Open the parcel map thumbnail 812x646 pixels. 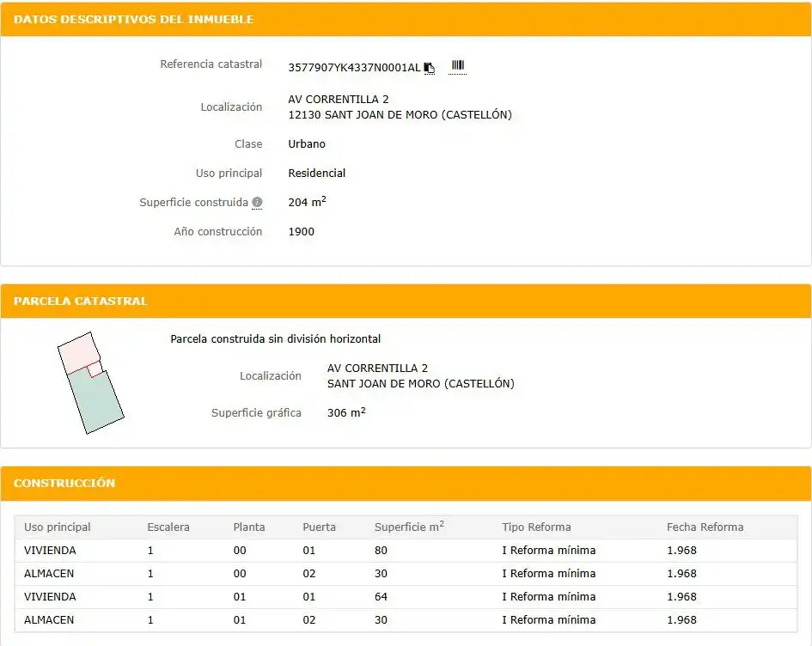pyautogui.click(x=90, y=382)
